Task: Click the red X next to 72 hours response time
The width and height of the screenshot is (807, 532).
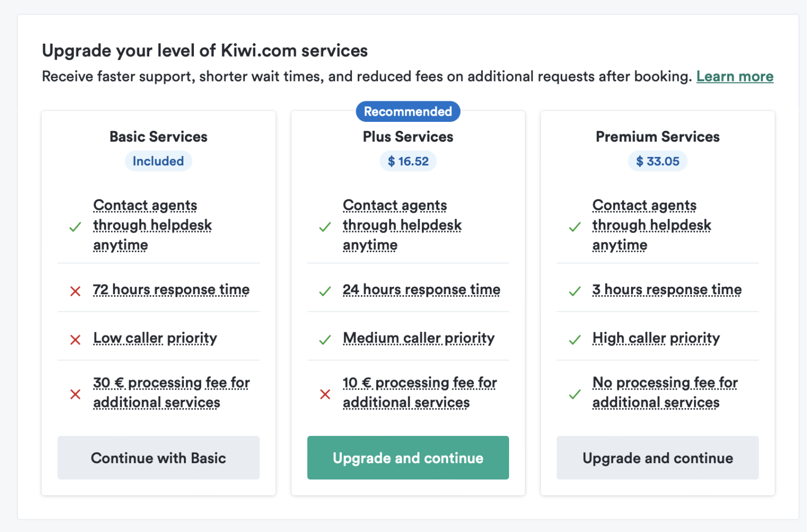Action: click(75, 291)
